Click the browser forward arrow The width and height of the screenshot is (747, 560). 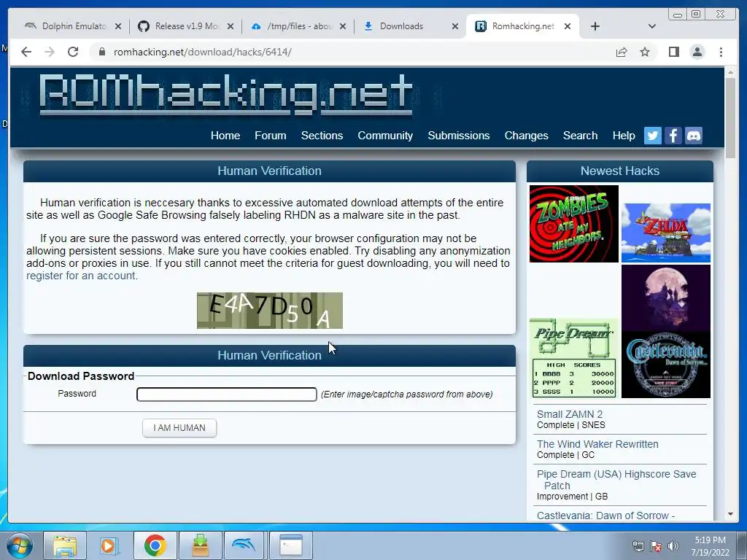(50, 52)
